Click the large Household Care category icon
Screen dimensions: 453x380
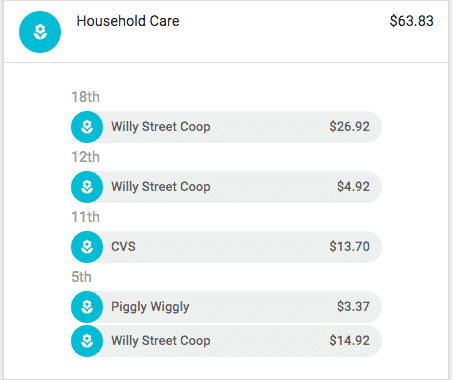click(x=40, y=32)
